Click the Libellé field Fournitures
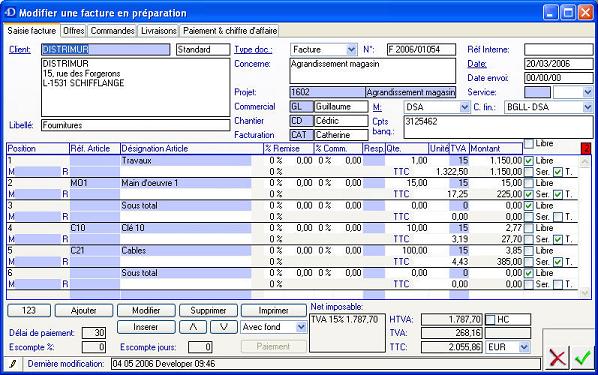Viewport: 598px width, 375px height. [135, 125]
